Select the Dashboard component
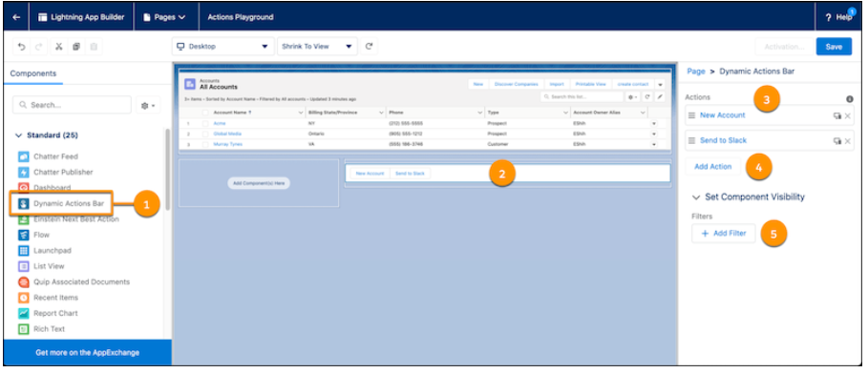Screen dimensions: 868x373 pyautogui.click(x=44, y=188)
